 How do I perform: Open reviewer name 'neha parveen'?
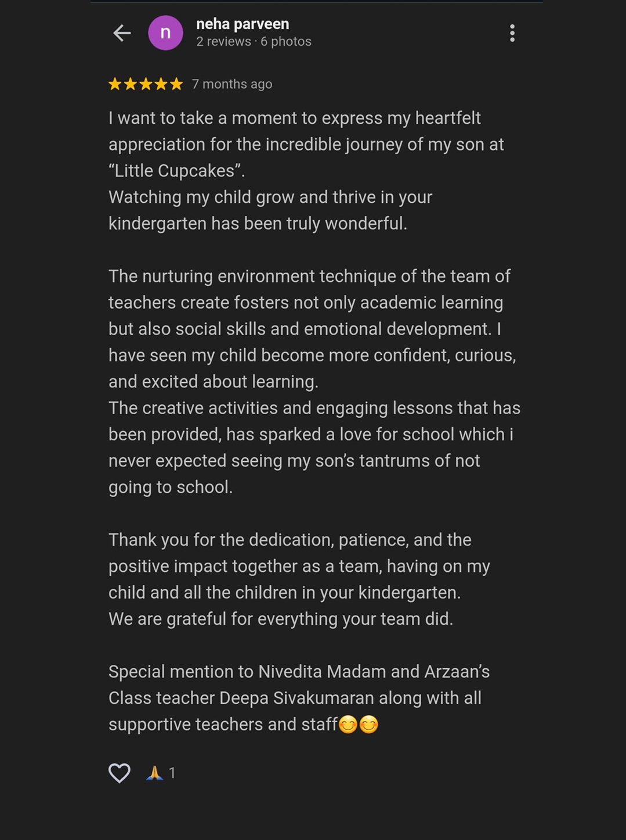[x=243, y=24]
